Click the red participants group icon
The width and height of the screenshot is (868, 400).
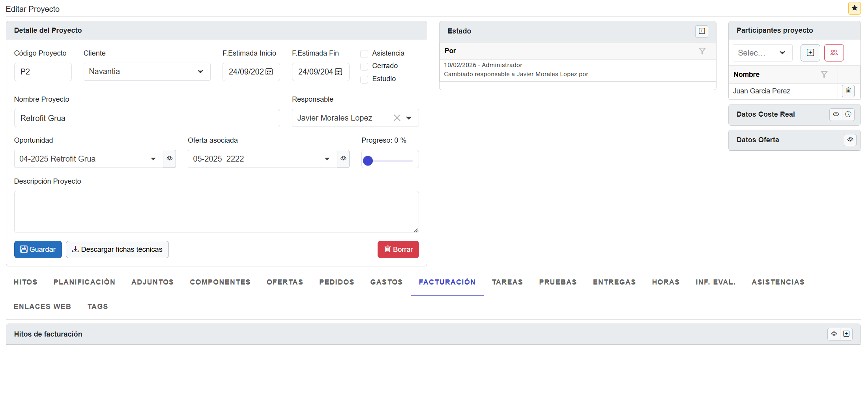point(834,53)
